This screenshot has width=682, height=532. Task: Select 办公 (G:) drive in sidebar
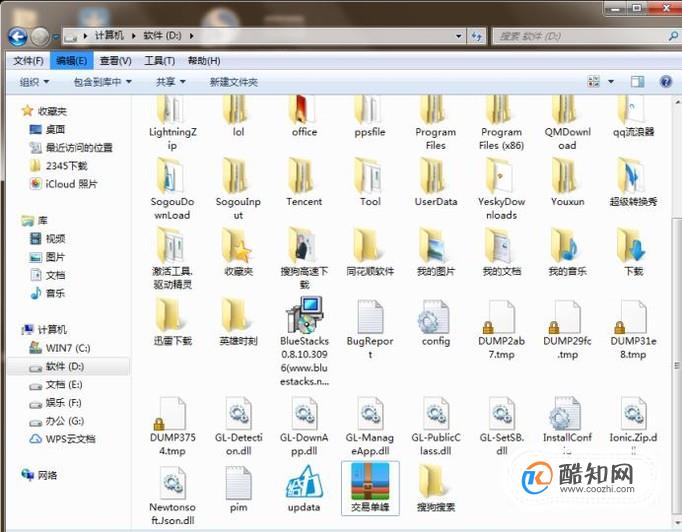click(x=57, y=421)
